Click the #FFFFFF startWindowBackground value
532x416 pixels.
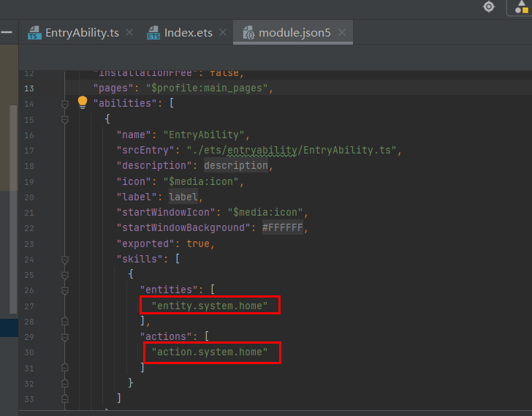pyautogui.click(x=282, y=227)
